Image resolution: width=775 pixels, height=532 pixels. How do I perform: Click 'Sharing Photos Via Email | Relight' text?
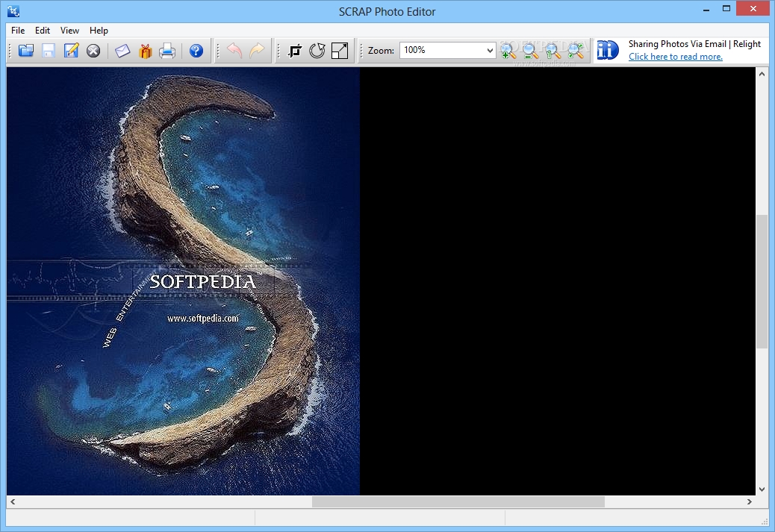click(694, 44)
